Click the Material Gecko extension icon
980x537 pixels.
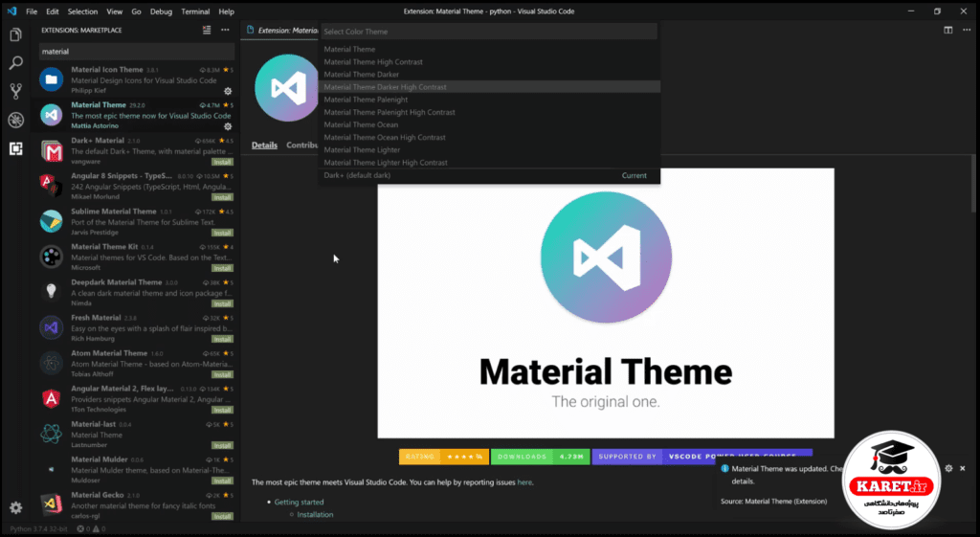[52, 504]
